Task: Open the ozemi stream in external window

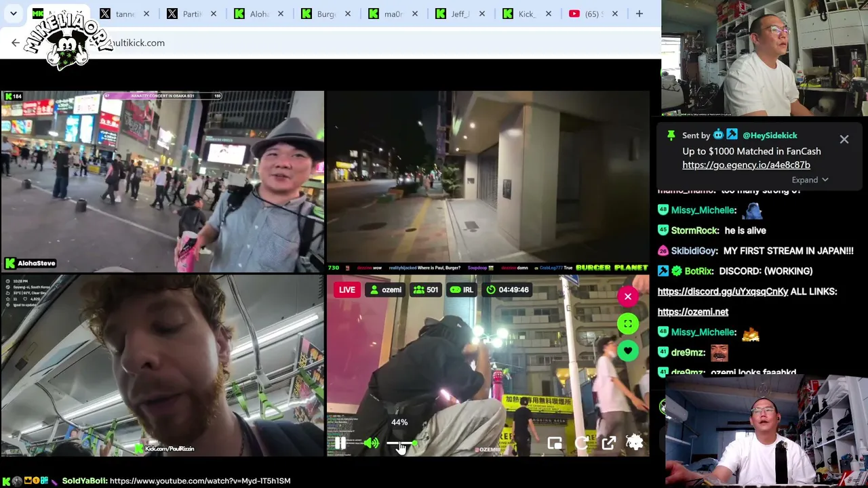Action: point(608,443)
